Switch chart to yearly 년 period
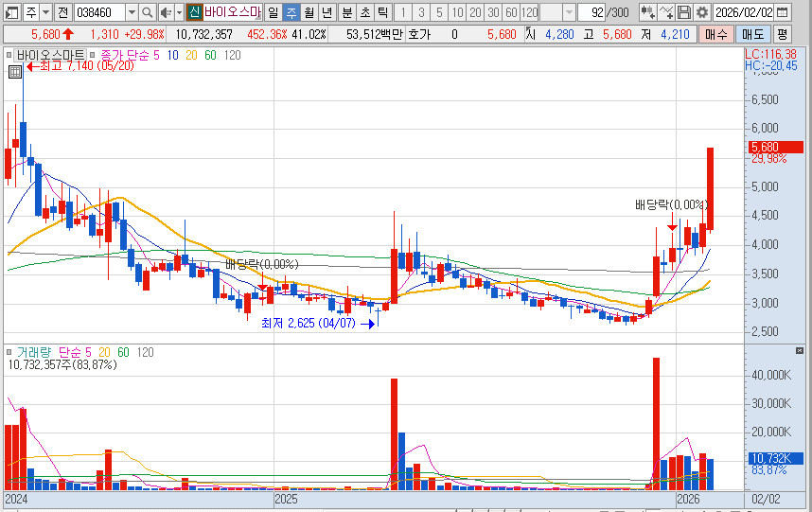 [327, 12]
